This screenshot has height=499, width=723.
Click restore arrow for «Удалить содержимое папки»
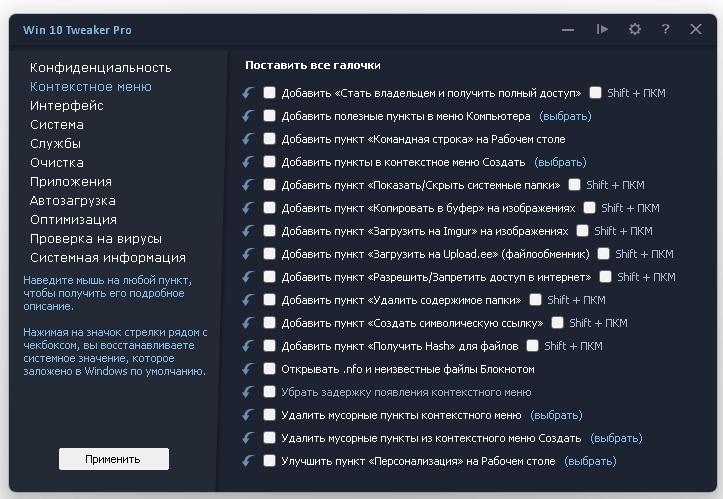248,300
